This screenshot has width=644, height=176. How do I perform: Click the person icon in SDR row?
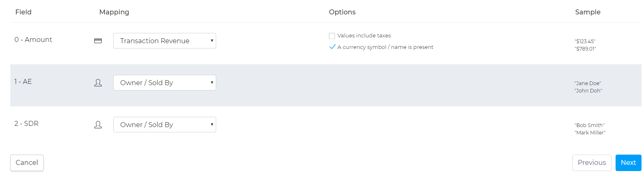[98, 125]
